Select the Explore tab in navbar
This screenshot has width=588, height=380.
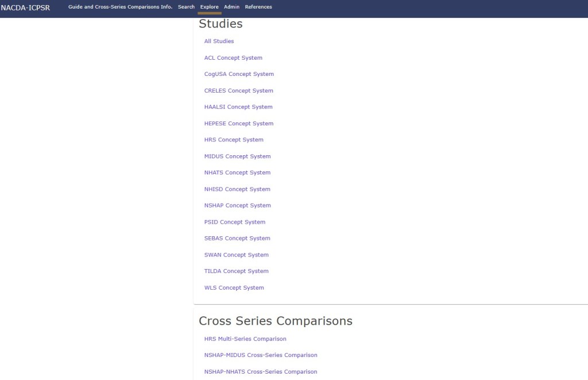tap(209, 7)
